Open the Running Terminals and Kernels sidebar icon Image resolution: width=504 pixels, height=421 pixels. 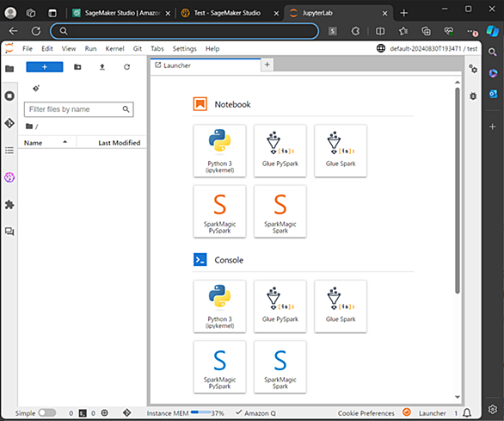point(9,96)
